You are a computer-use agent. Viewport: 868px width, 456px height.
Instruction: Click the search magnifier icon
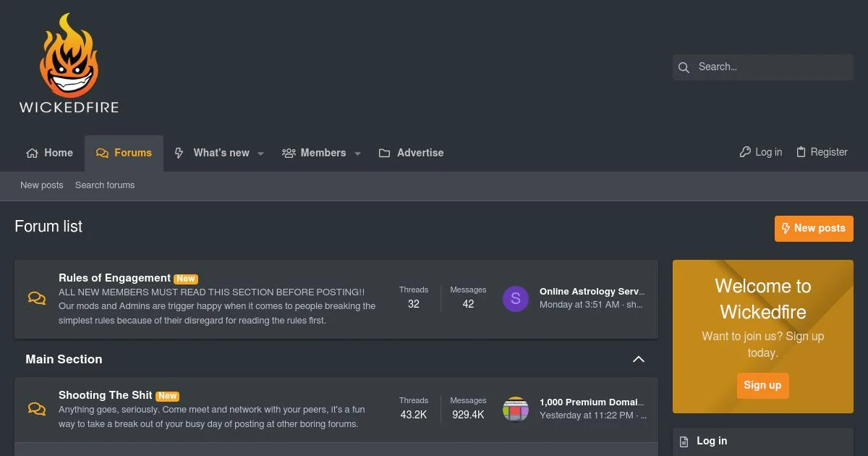[684, 67]
